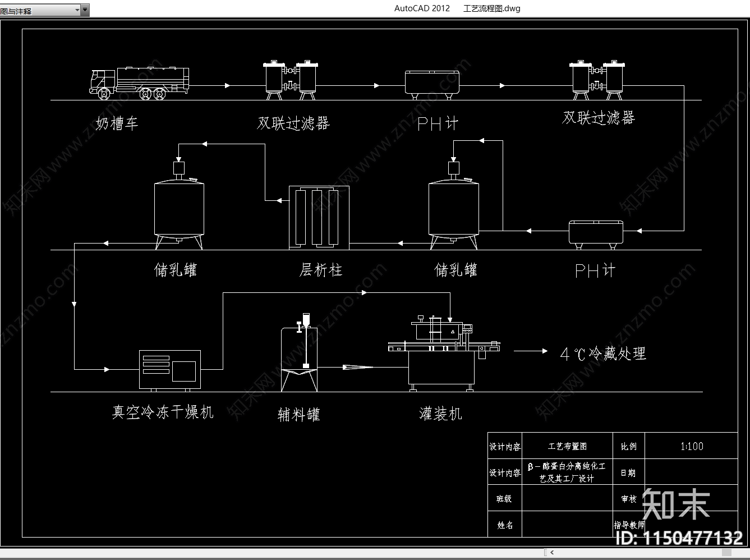This screenshot has height=560, width=750.
Task: Click the 工艺布置图 title block cell
Action: tap(567, 446)
